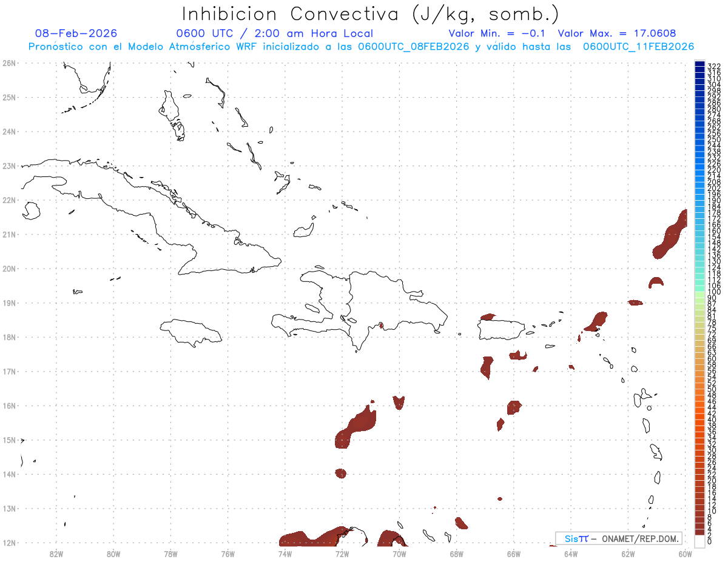Pick the pale green swatch between 100 and 90

[x=699, y=295]
